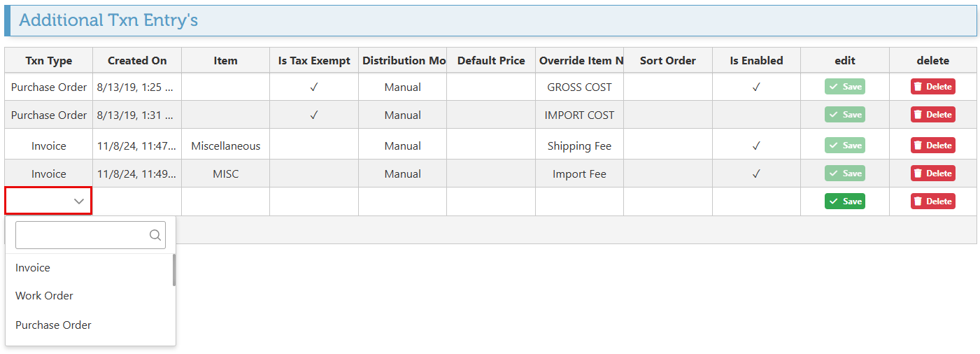Delete the Import Fee invoice row
The width and height of the screenshot is (980, 354).
pos(932,174)
